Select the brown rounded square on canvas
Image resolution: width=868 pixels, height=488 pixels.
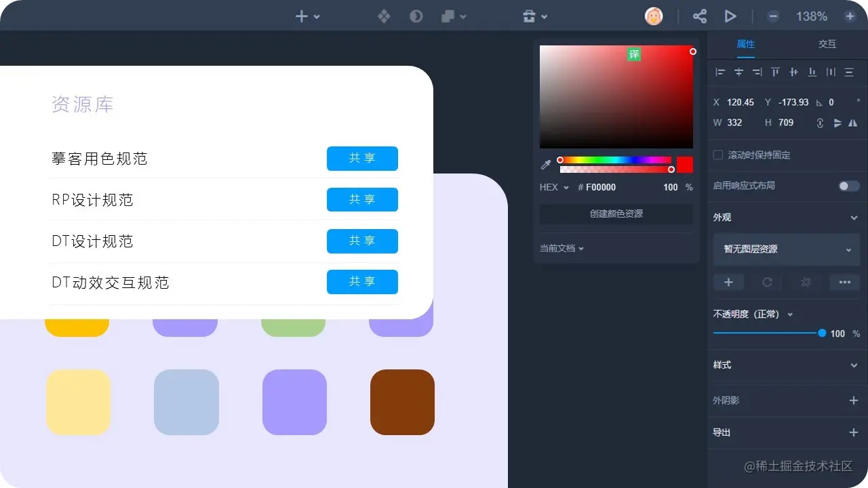pos(402,402)
